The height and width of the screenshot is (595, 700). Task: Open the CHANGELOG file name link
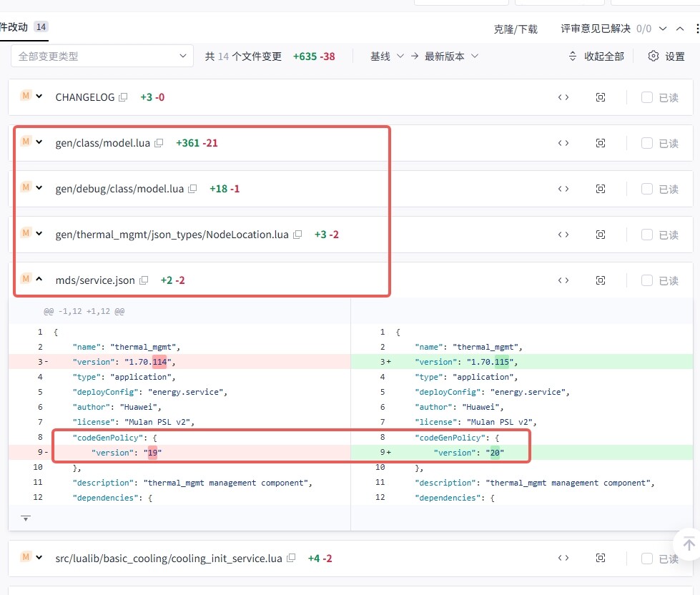pyautogui.click(x=85, y=97)
